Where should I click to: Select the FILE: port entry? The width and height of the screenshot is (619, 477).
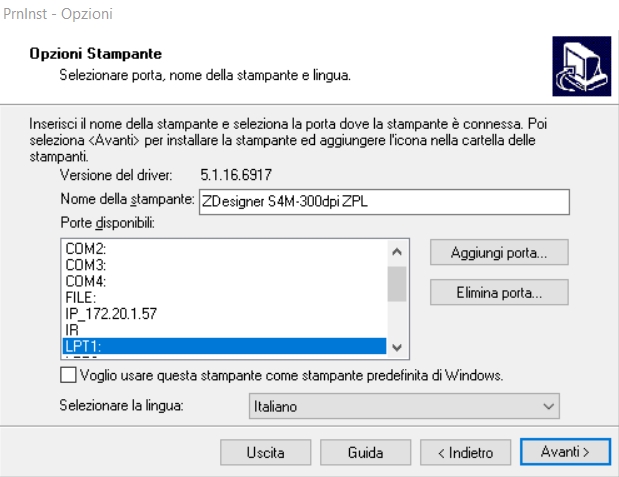pyautogui.click(x=80, y=297)
